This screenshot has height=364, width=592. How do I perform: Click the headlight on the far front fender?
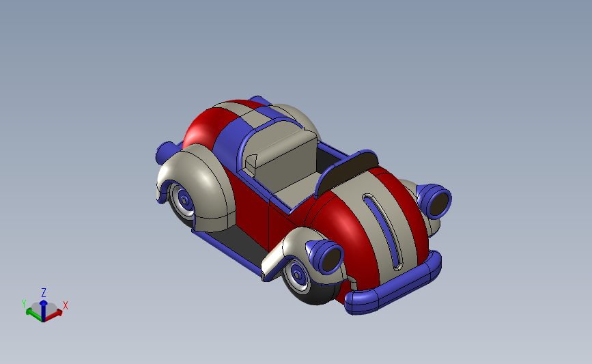coord(435,201)
